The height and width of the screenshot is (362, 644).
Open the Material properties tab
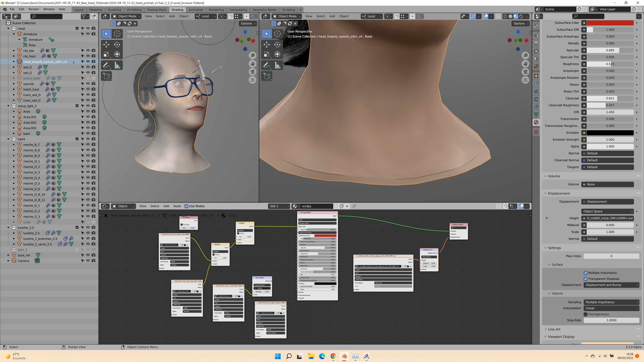[536, 122]
